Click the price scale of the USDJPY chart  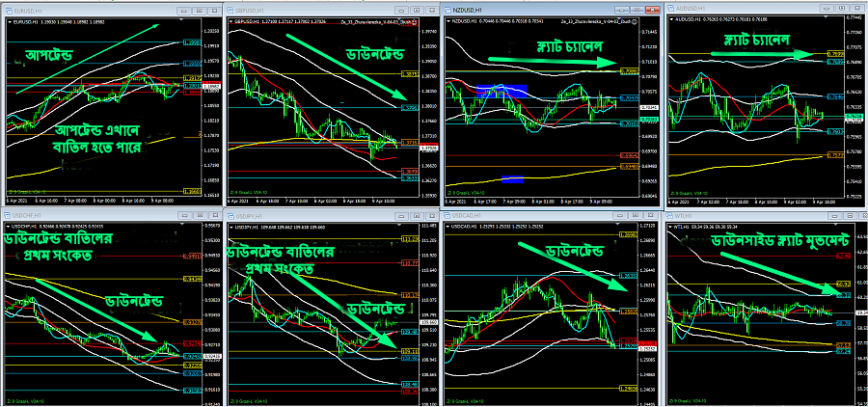[430, 314]
